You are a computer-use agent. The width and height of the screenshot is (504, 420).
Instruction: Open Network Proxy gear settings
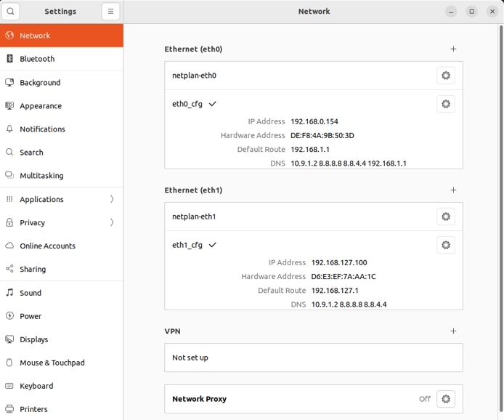tap(446, 399)
